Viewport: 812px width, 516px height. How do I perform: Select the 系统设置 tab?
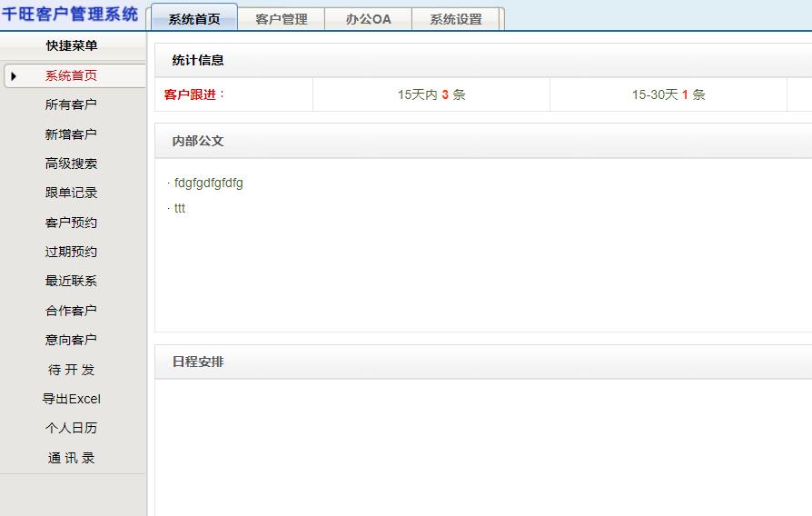tap(456, 19)
